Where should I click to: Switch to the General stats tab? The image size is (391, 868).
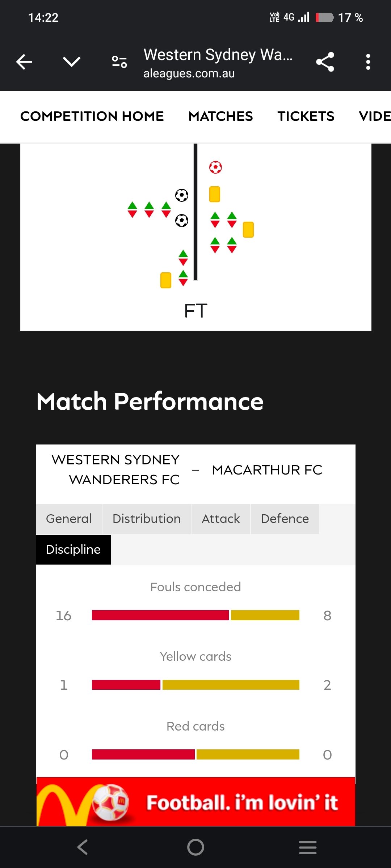click(69, 519)
